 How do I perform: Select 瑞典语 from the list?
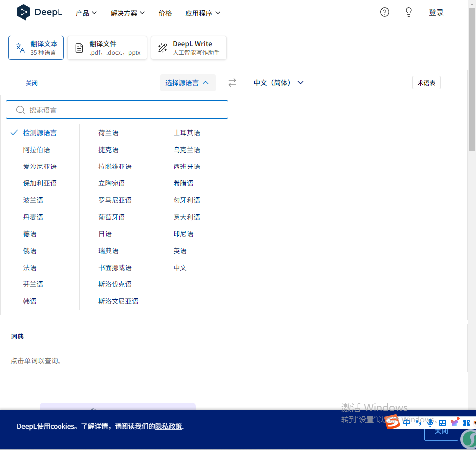(x=108, y=251)
